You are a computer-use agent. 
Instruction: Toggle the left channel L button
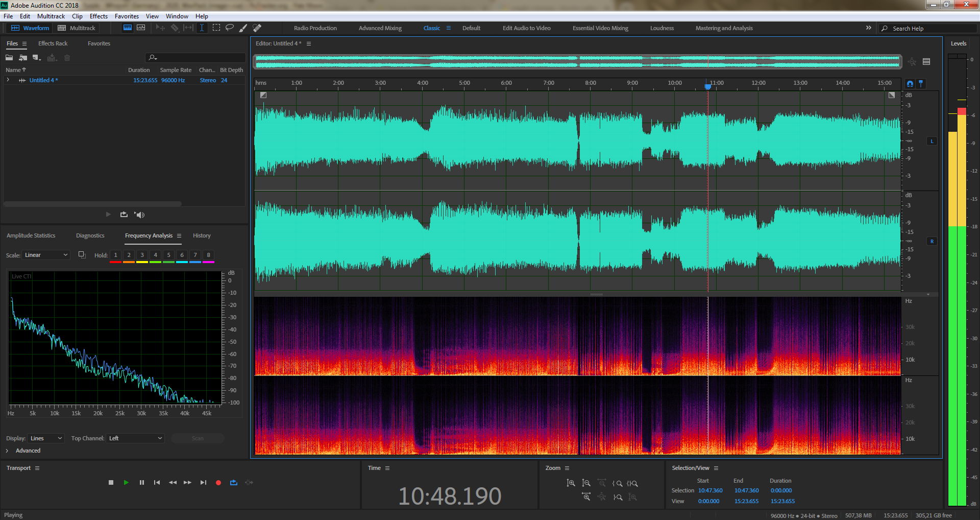tap(932, 141)
